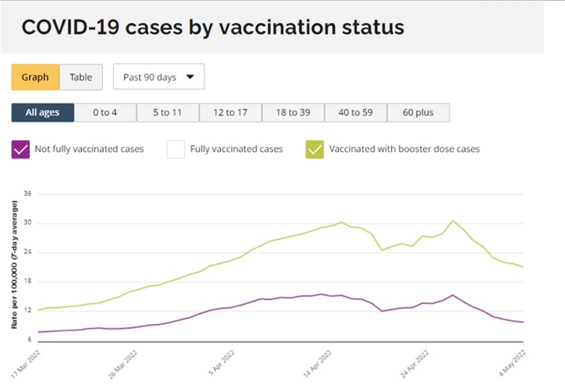Switch to the Table view
Screen dimensions: 565x392
[81, 77]
